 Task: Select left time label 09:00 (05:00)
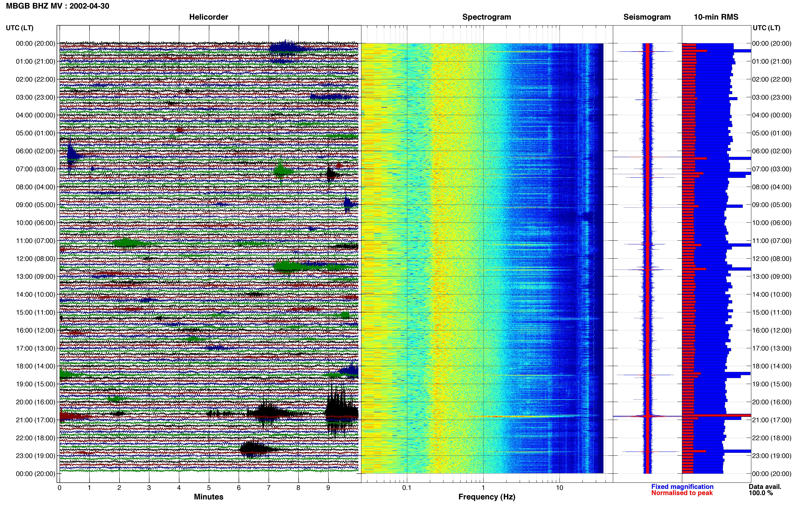point(36,205)
